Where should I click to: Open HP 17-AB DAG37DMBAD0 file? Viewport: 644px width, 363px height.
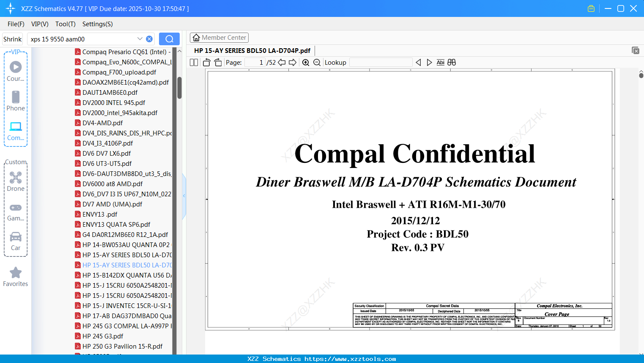click(123, 316)
